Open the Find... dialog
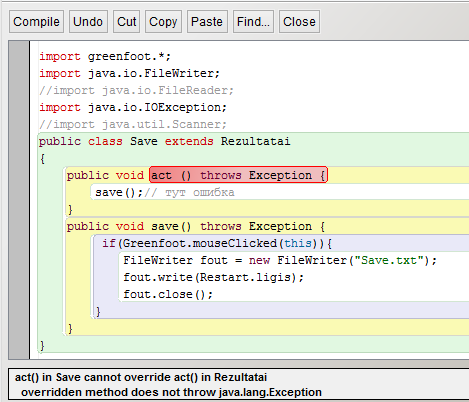This screenshot has width=469, height=402. [253, 22]
